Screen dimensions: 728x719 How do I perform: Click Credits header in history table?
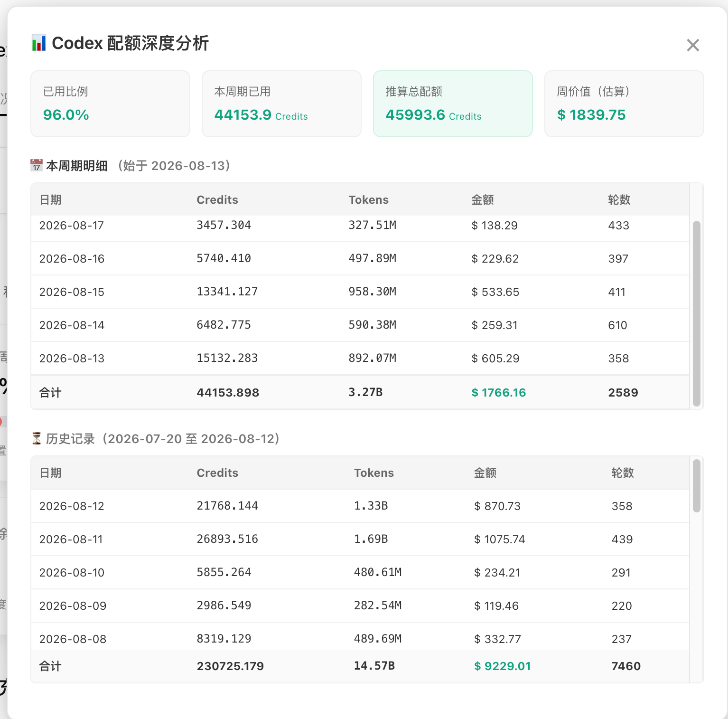coord(217,473)
